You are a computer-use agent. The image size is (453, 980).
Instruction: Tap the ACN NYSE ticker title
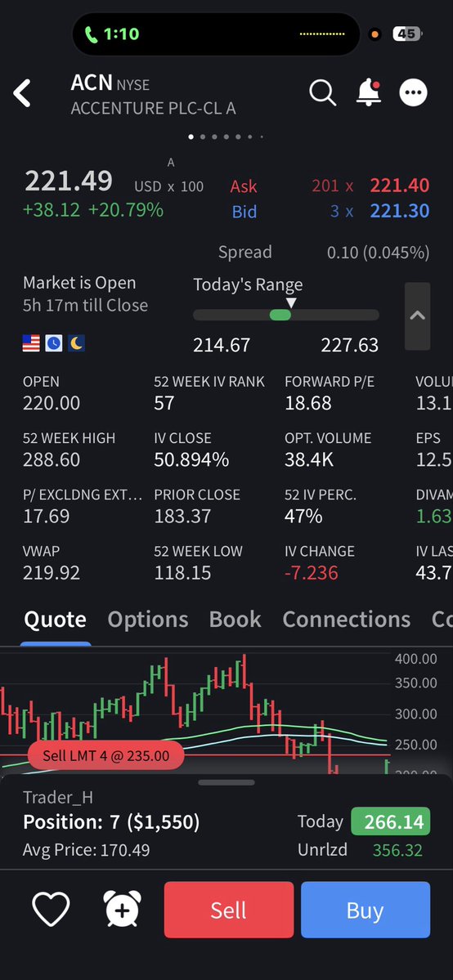point(110,83)
